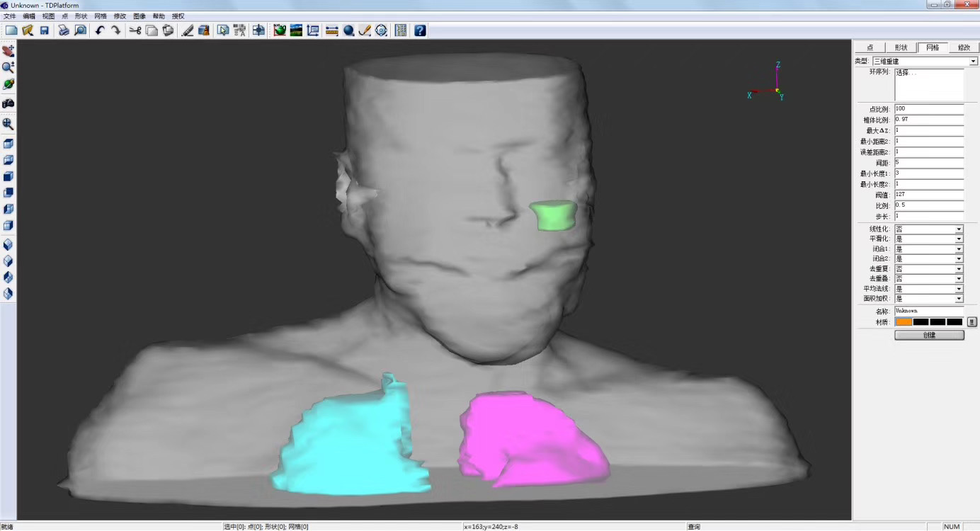This screenshot has height=531, width=980.
Task: Open the 文件 menu
Action: coord(10,16)
